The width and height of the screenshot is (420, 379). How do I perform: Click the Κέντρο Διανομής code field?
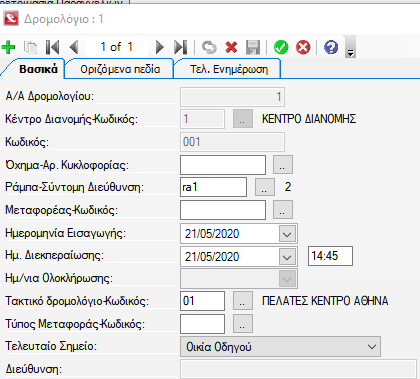click(202, 119)
